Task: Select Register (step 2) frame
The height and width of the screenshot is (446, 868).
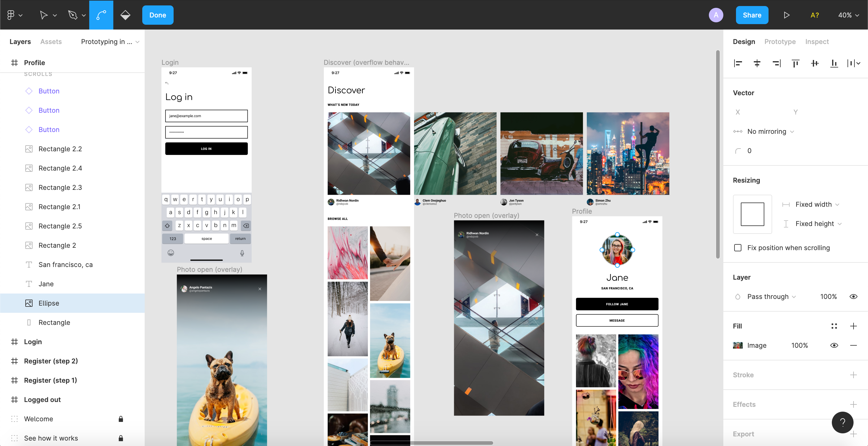Action: [72, 361]
